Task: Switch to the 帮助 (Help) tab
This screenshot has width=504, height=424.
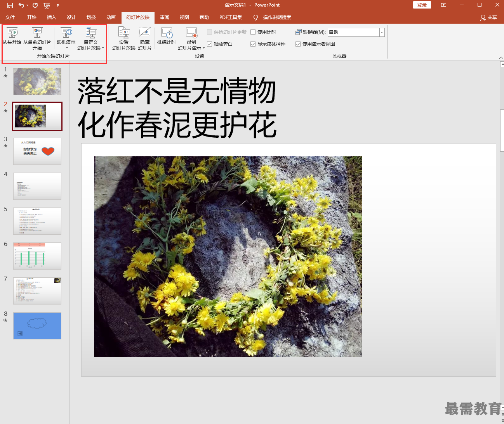Action: pos(204,17)
